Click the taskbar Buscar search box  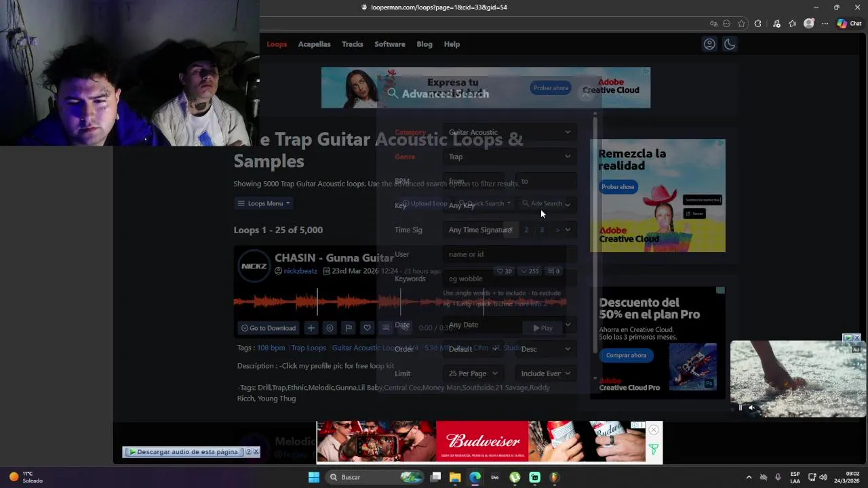[x=374, y=477]
